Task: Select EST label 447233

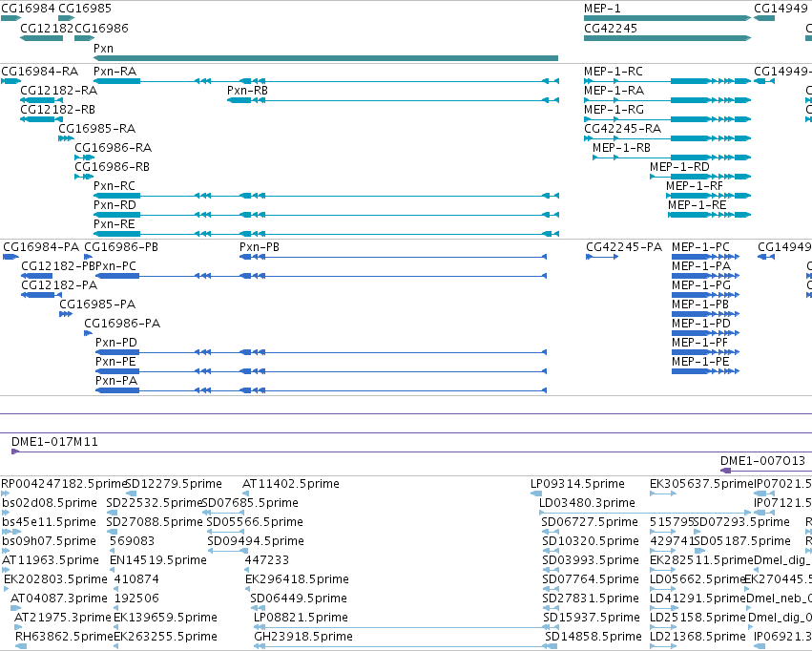Action: click(x=267, y=560)
